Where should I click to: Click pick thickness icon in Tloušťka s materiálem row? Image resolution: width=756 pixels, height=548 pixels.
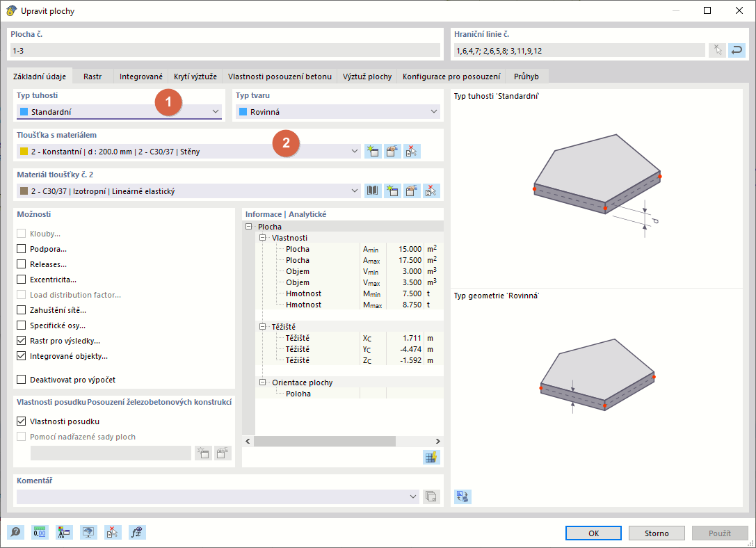412,152
